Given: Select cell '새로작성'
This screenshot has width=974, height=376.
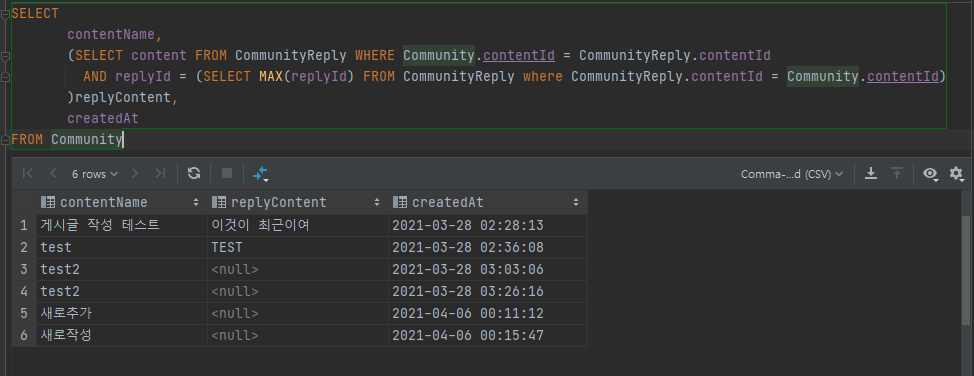Looking at the screenshot, I should click(122, 336).
